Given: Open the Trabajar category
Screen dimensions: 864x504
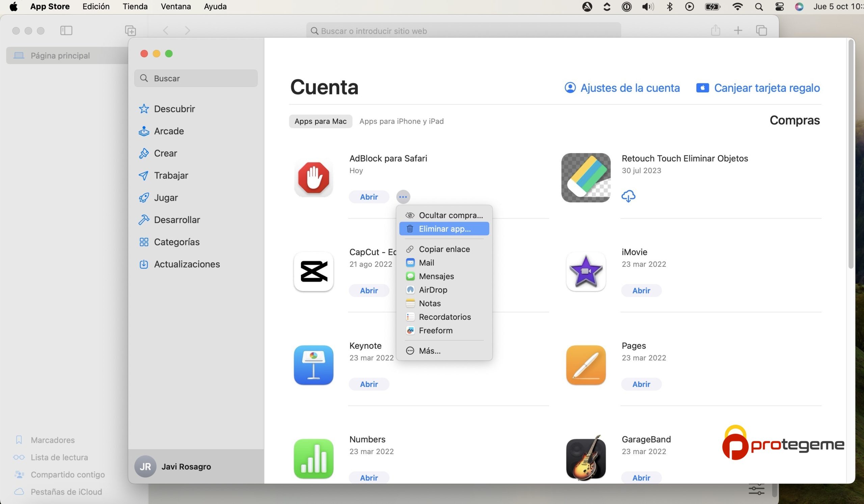Looking at the screenshot, I should coord(163,175).
